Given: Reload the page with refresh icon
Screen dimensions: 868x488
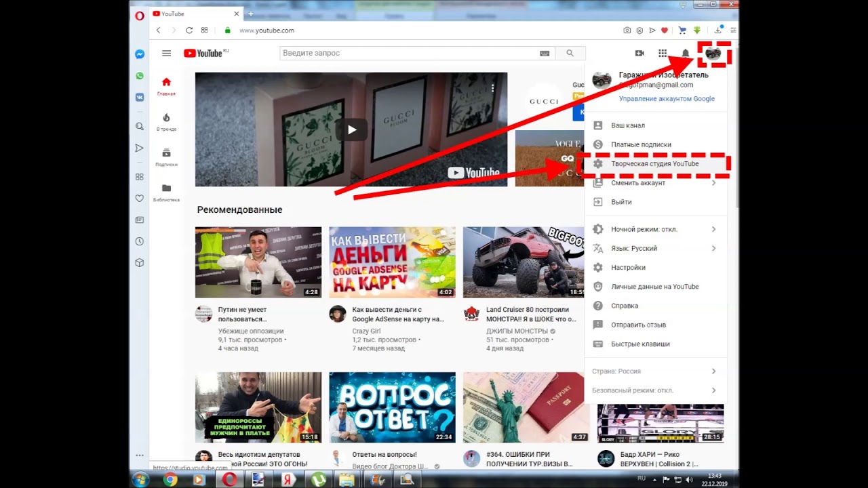Looking at the screenshot, I should click(189, 30).
